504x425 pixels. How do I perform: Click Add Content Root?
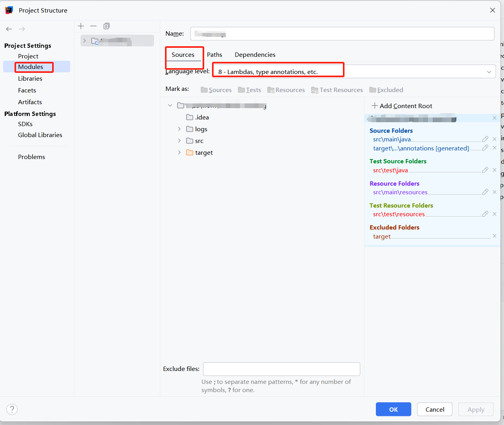point(402,106)
